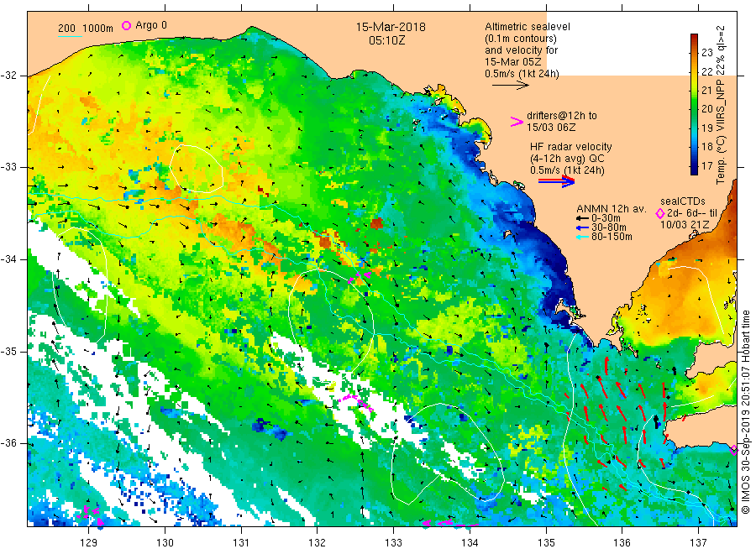Click the 132 longitude axis label
Screen dimensions: 756x554
[x=318, y=543]
